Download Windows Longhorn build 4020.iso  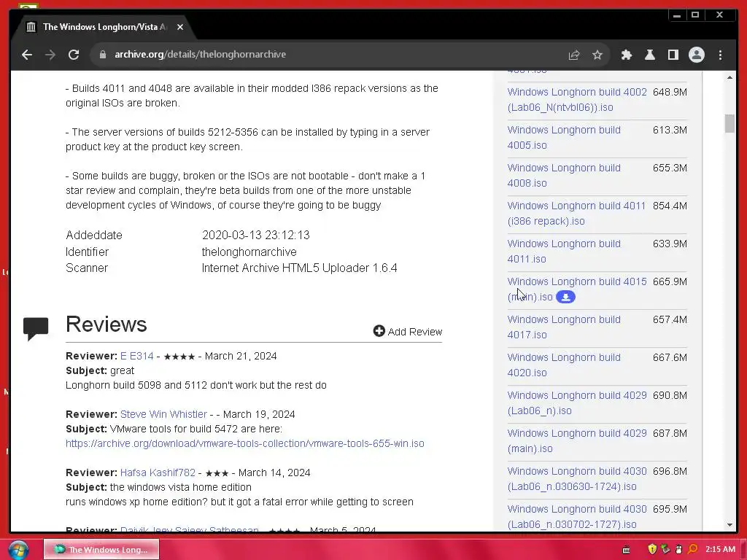coord(564,365)
